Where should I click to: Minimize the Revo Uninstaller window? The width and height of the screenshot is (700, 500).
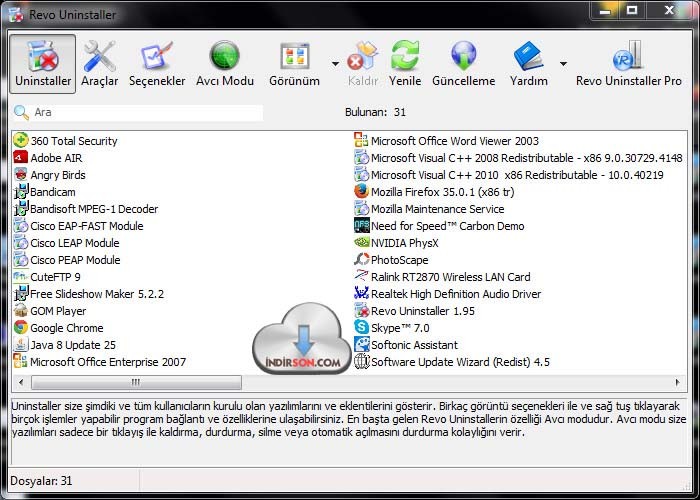click(605, 10)
